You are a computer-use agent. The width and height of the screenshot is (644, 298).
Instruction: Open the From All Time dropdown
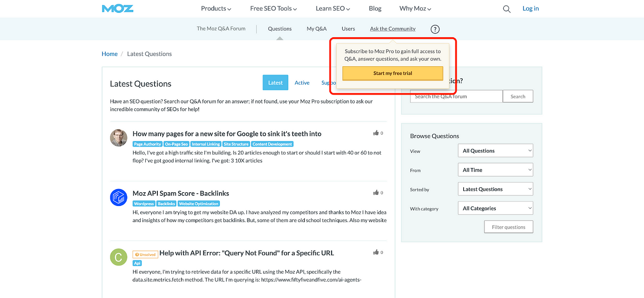(x=495, y=170)
